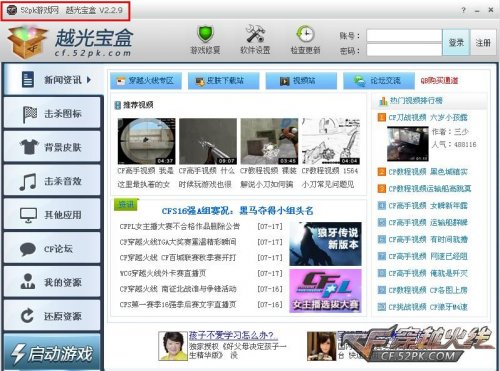Close the 越光宝盒 window
The height and width of the screenshot is (371, 500).
click(491, 10)
